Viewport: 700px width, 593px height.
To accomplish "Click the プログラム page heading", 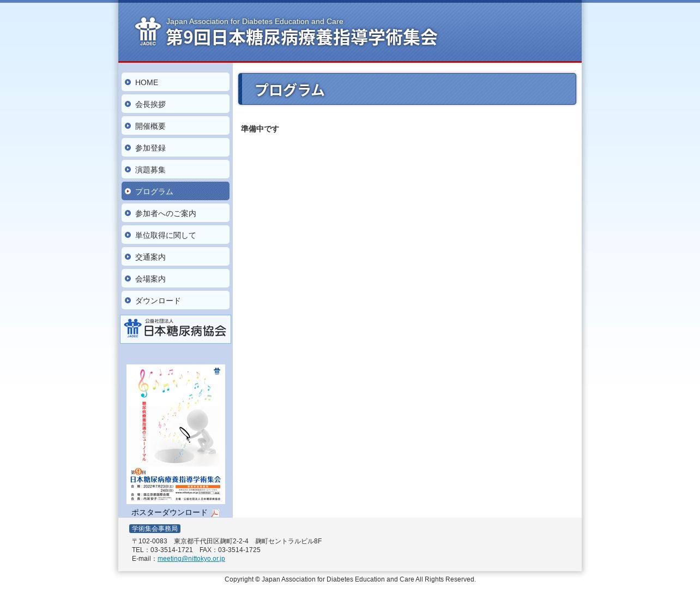I will click(289, 90).
